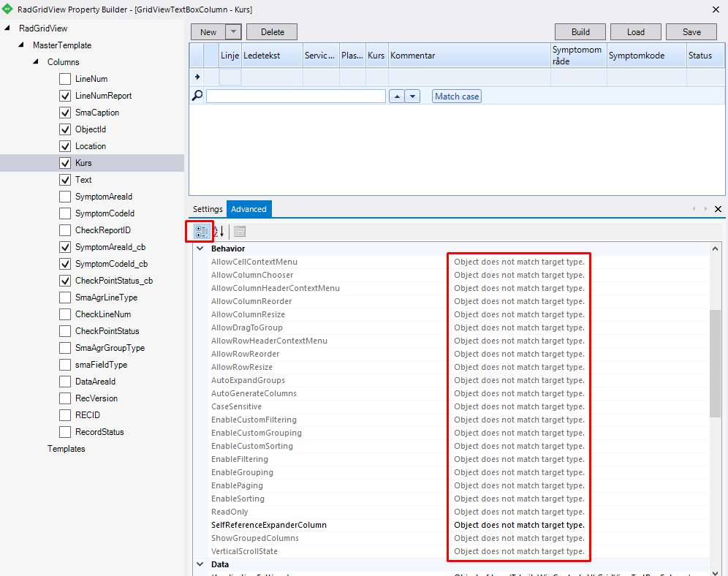Toggle the Match case button
This screenshot has height=576, width=728.
coord(457,96)
